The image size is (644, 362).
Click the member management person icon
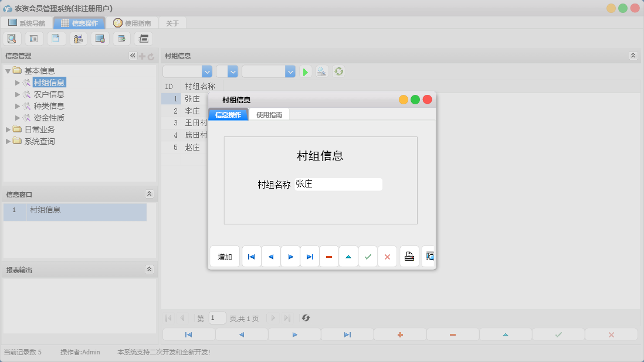point(78,38)
